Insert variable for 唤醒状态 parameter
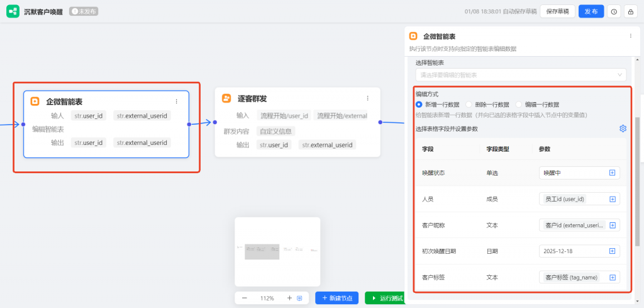The height and width of the screenshot is (308, 644). point(612,173)
